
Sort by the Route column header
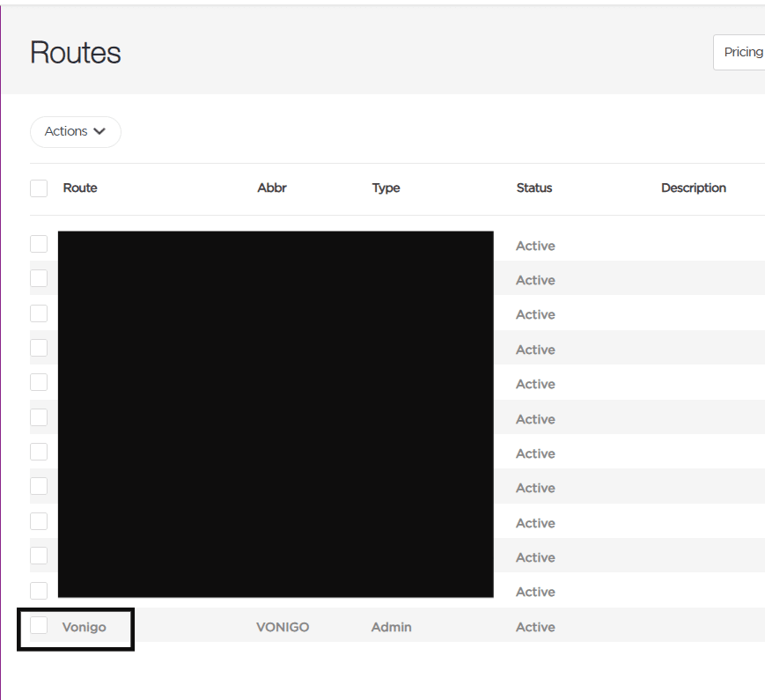80,188
